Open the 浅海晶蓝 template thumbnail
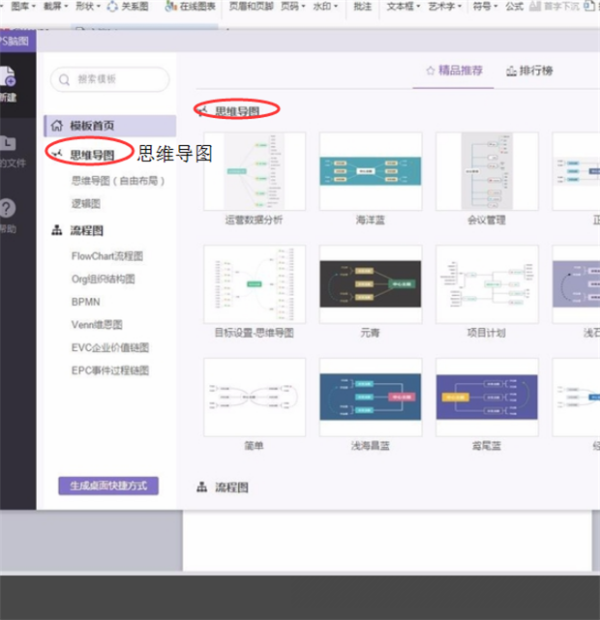 point(371,397)
